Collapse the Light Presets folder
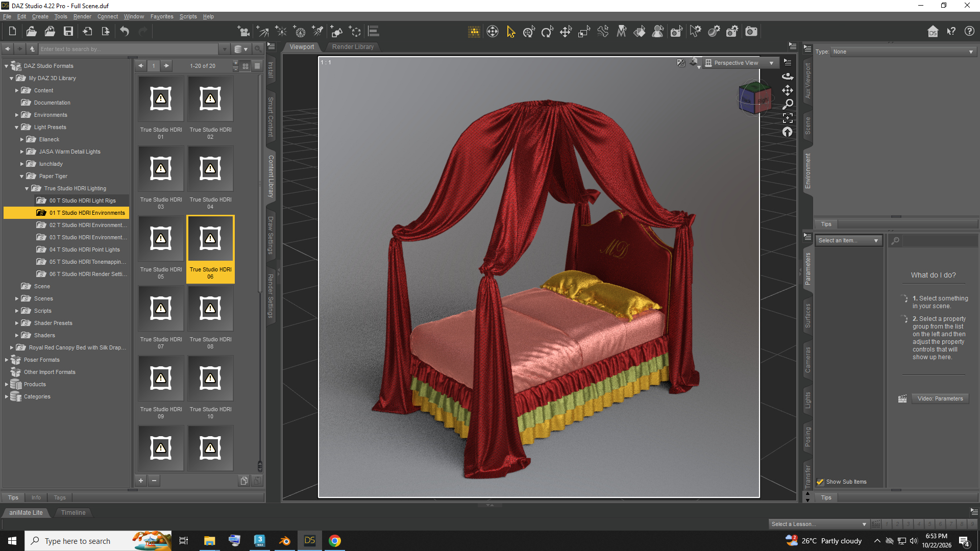The width and height of the screenshot is (980, 551). point(16,127)
